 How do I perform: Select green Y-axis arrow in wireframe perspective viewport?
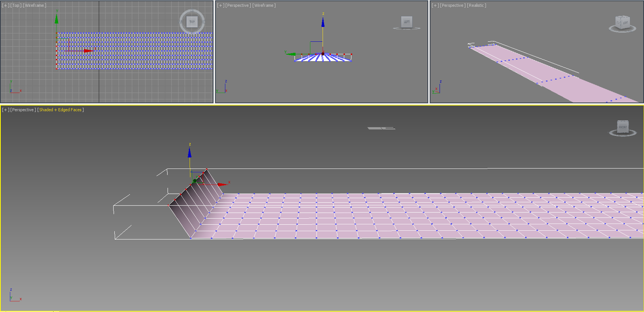(x=291, y=54)
